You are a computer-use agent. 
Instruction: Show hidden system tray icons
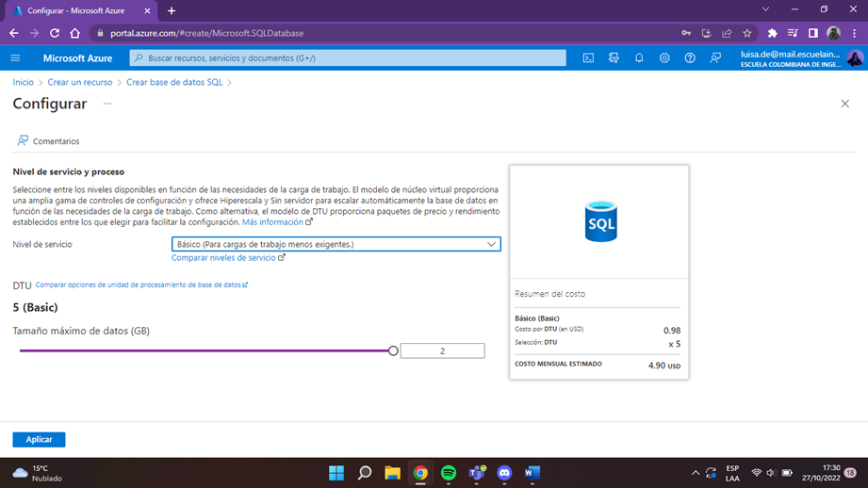pyautogui.click(x=696, y=473)
